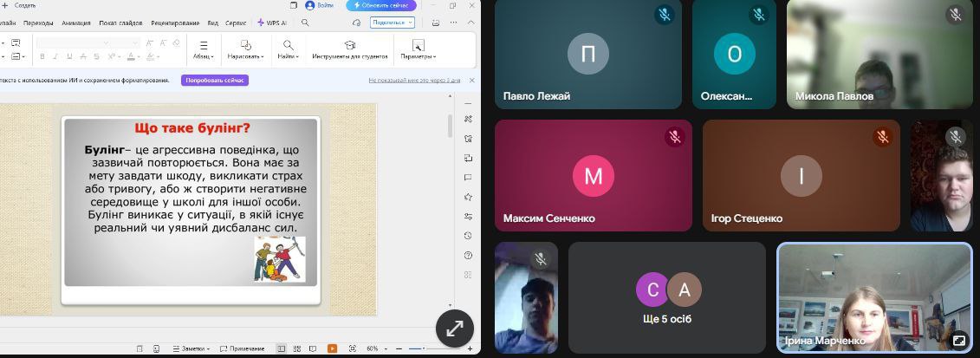Click the star icon in the right sidebar
Image resolution: width=980 pixels, height=358 pixels.
pos(469,197)
